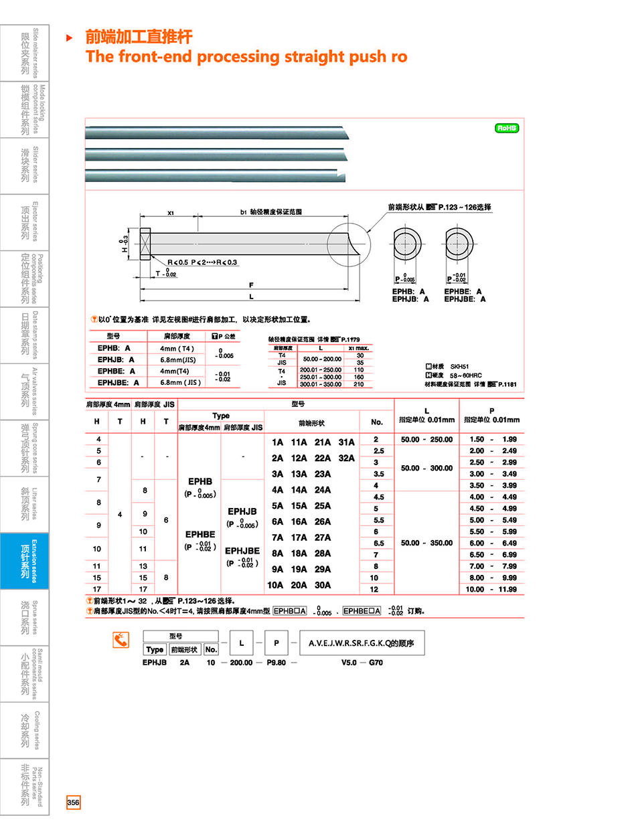624x840 pixels.
Task: Open the Sprue series side tab
Action: (24, 618)
